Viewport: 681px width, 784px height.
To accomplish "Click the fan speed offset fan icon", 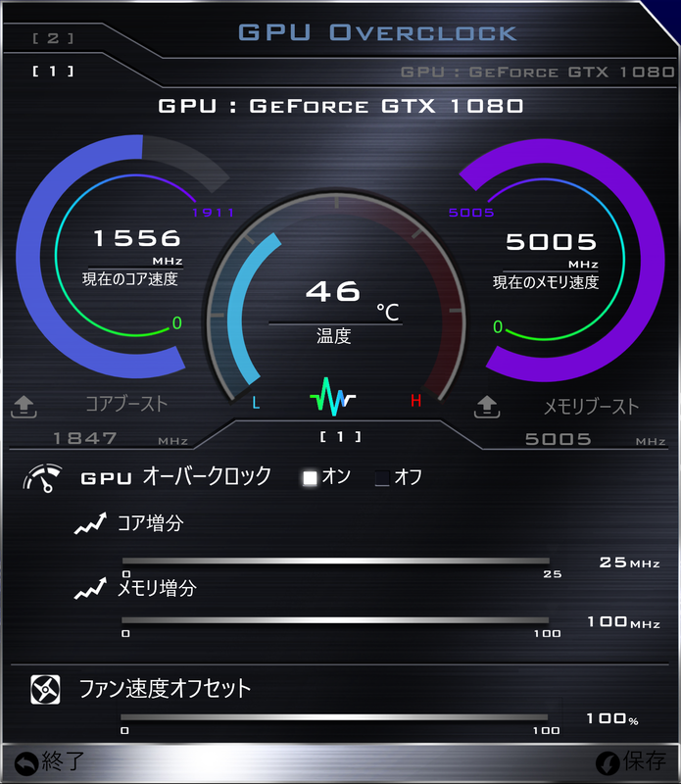I will (x=45, y=690).
